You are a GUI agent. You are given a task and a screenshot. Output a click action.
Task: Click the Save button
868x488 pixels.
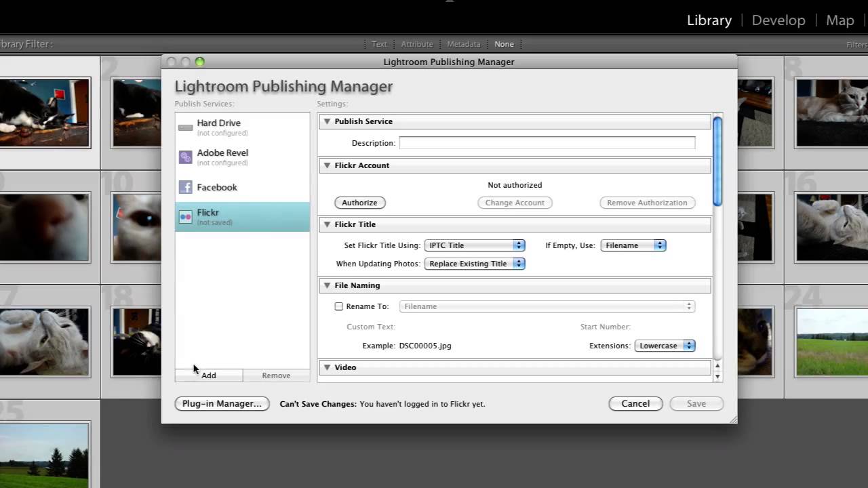696,403
